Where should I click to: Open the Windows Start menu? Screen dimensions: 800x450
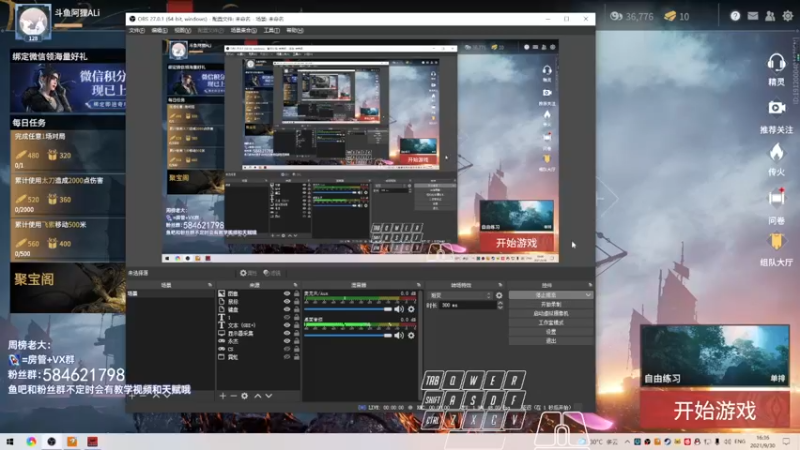coord(10,441)
